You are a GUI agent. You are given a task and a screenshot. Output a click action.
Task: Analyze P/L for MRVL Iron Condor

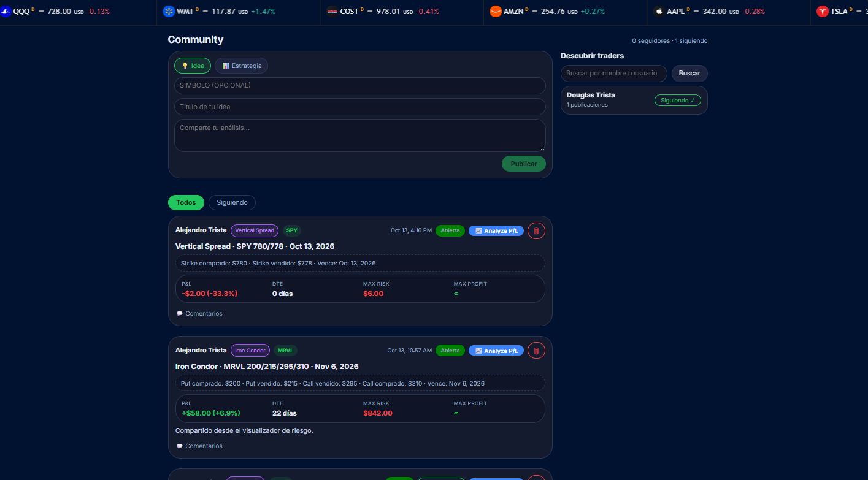[496, 351]
